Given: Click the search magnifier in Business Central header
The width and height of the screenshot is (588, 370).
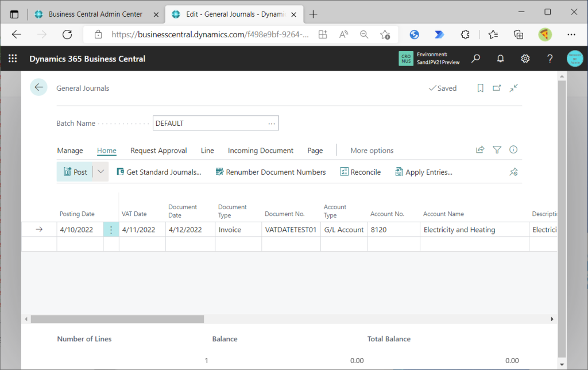Looking at the screenshot, I should coord(475,59).
